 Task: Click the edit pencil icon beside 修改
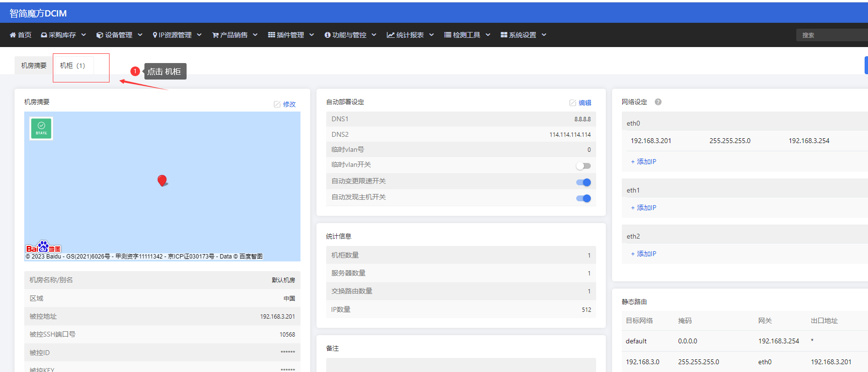pos(277,104)
